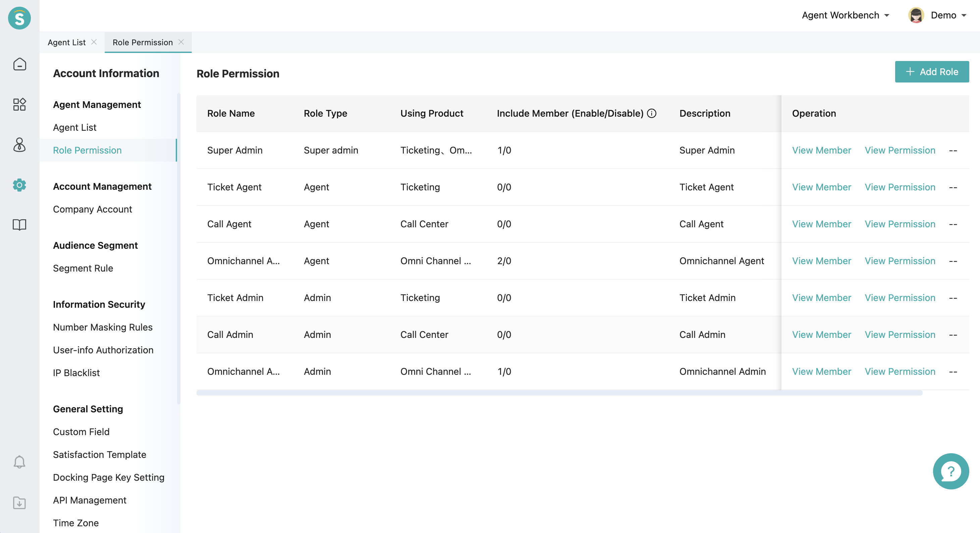980x533 pixels.
Task: Expand the Include Member info tooltip
Action: pos(652,113)
